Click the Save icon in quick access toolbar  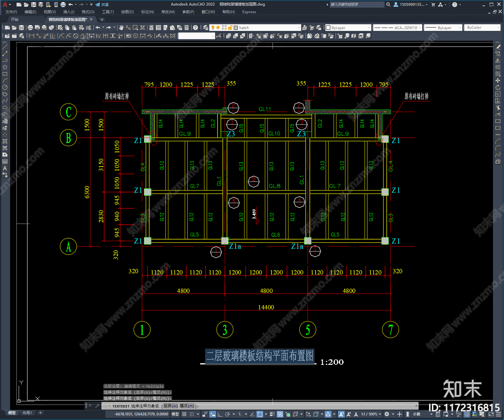(33, 4)
